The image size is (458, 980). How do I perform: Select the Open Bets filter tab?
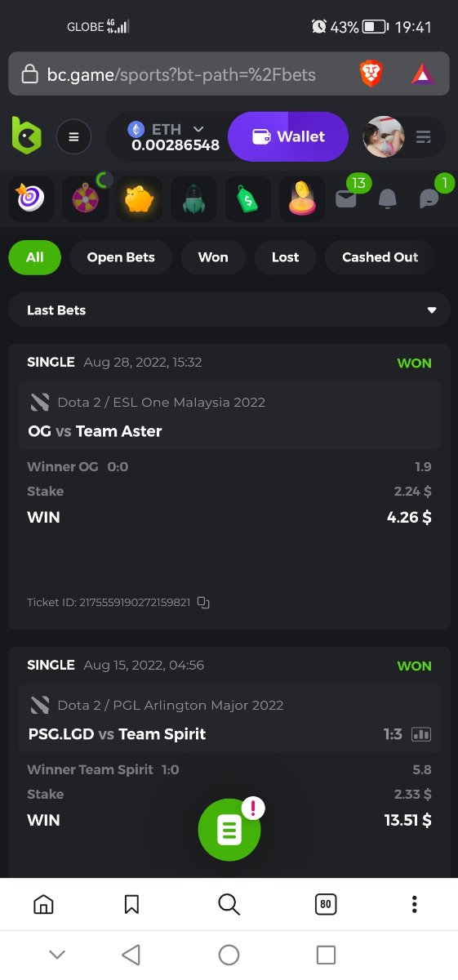tap(121, 257)
